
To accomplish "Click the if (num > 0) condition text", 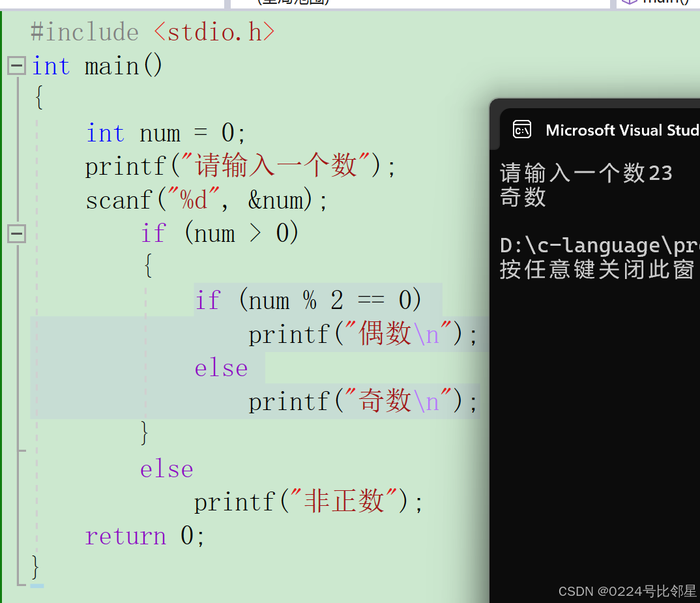I will (x=220, y=233).
